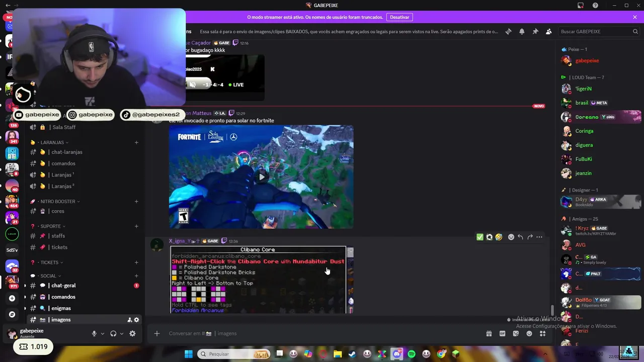Open Spotify from the taskbar

(412, 354)
